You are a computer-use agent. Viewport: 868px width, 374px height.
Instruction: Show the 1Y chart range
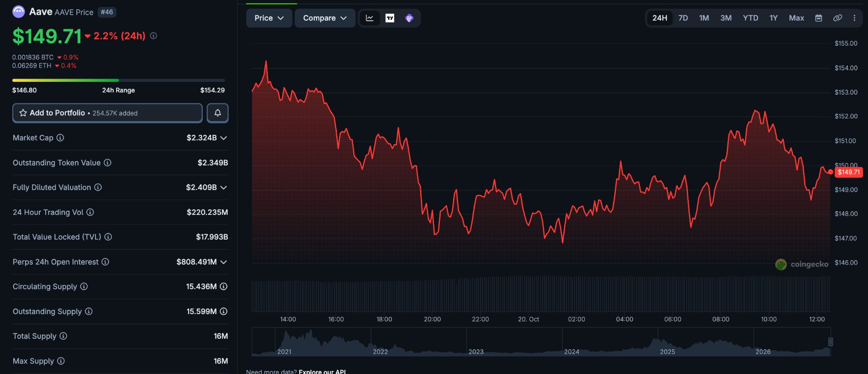click(773, 18)
